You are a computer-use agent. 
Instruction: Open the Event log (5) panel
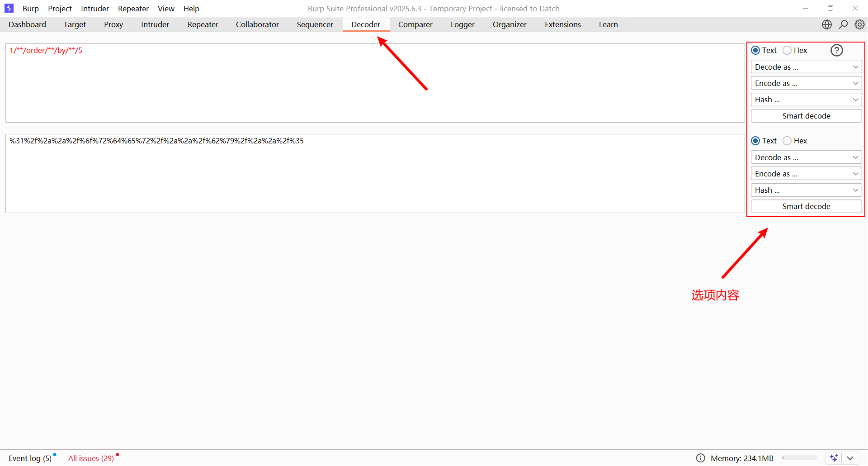pos(30,458)
